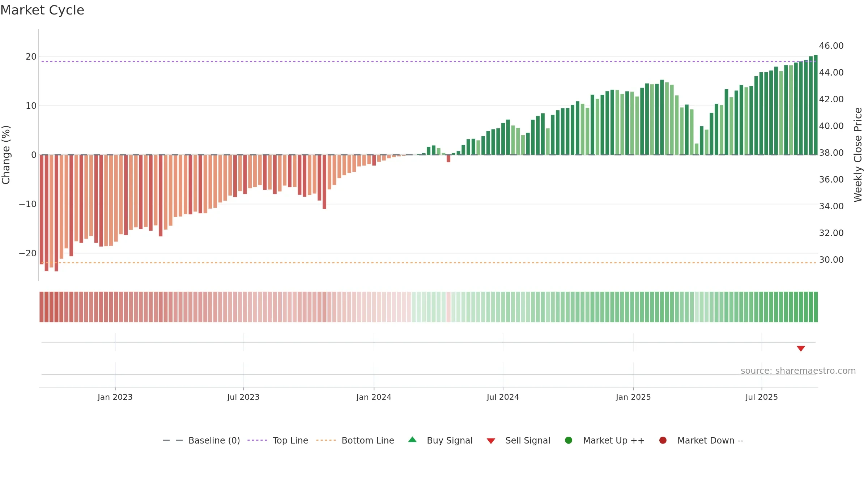Screen dimensions: 868x488
Task: Click the dark red Market Down circle icon
Action: [663, 440]
